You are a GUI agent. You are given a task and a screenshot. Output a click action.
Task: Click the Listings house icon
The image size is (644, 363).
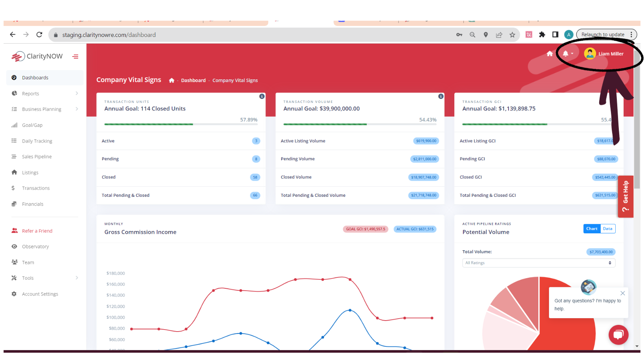point(14,172)
